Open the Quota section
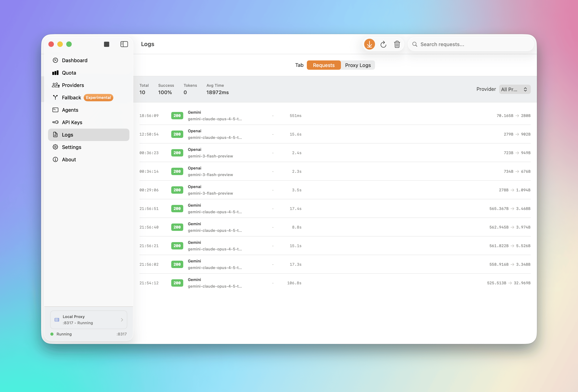The width and height of the screenshot is (578, 392). tap(69, 73)
